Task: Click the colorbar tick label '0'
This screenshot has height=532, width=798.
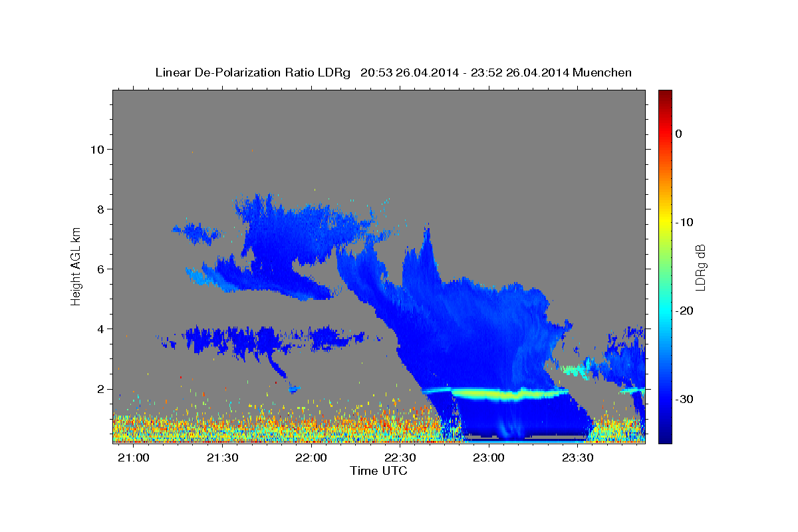Action: [x=678, y=134]
